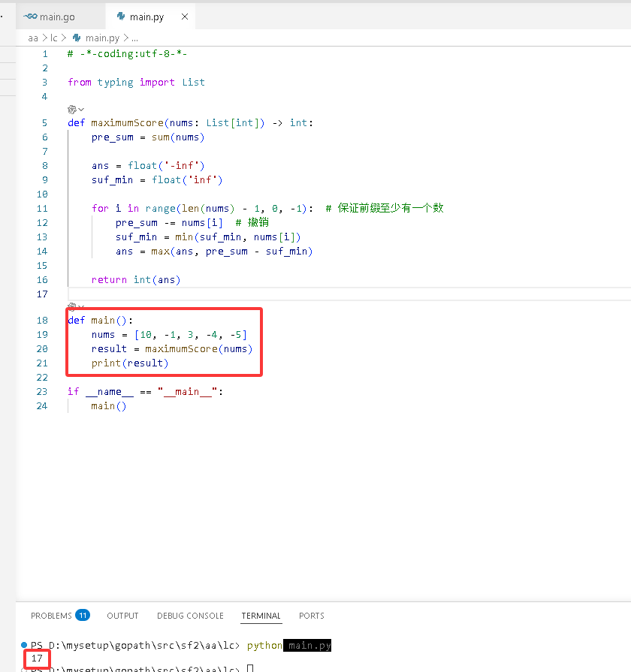The height and width of the screenshot is (672, 631).
Task: Click the Chinese comment '保证前缀至少有一个数'
Action: tap(390, 208)
